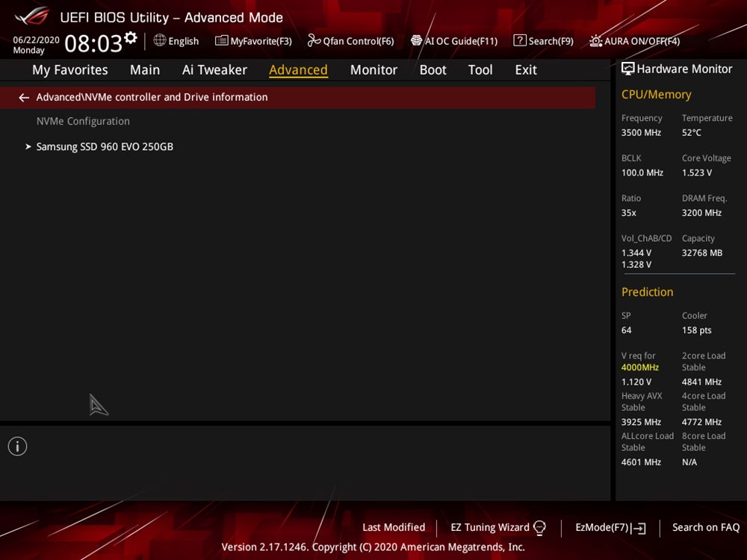Viewport: 747px width, 560px height.
Task: Click the EZ Tuning Wizard lightbulb icon
Action: [x=539, y=528]
